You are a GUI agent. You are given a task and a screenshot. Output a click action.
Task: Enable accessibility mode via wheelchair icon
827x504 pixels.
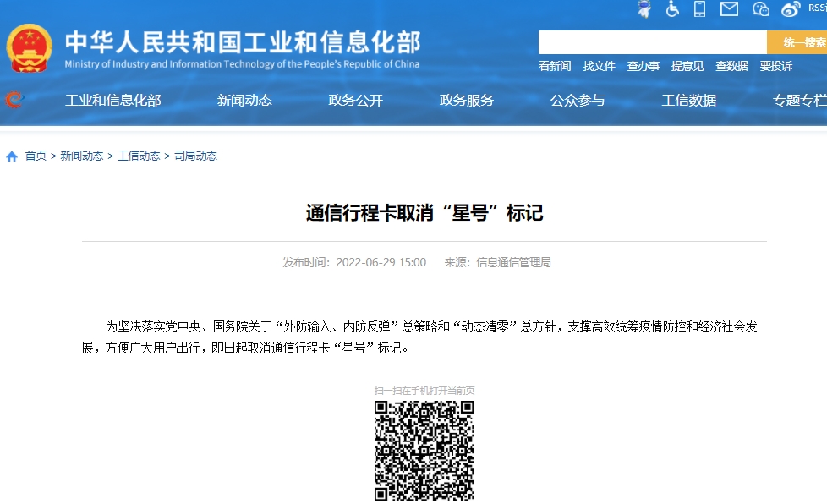coord(672,9)
